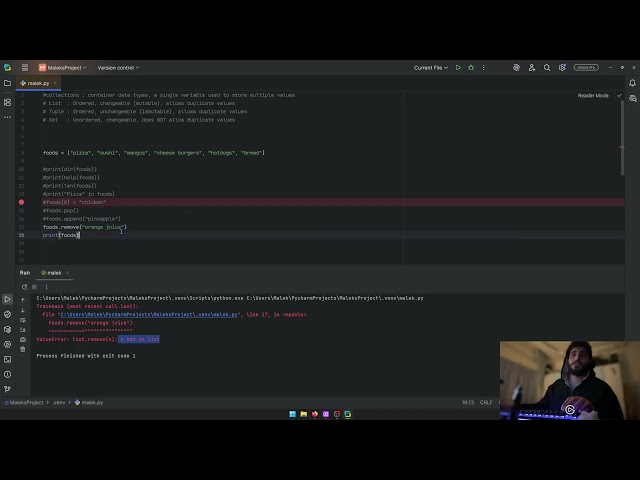Open Code With Me add-user icon
640x480 pixels.
(x=531, y=68)
